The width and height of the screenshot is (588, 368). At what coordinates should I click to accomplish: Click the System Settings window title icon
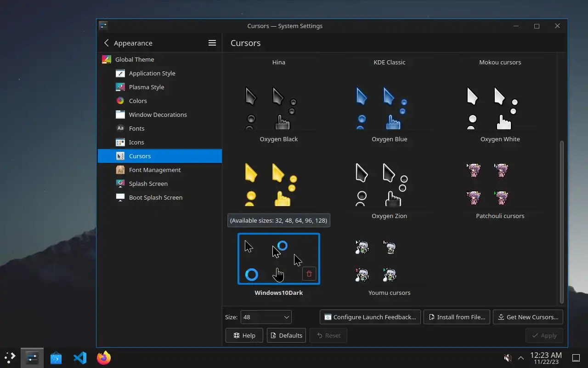pos(103,26)
